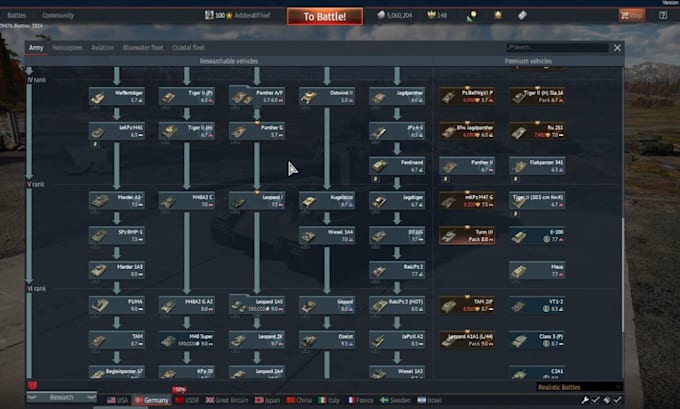Select the PUMA vehicle card
680x409 pixels.
pyautogui.click(x=117, y=305)
